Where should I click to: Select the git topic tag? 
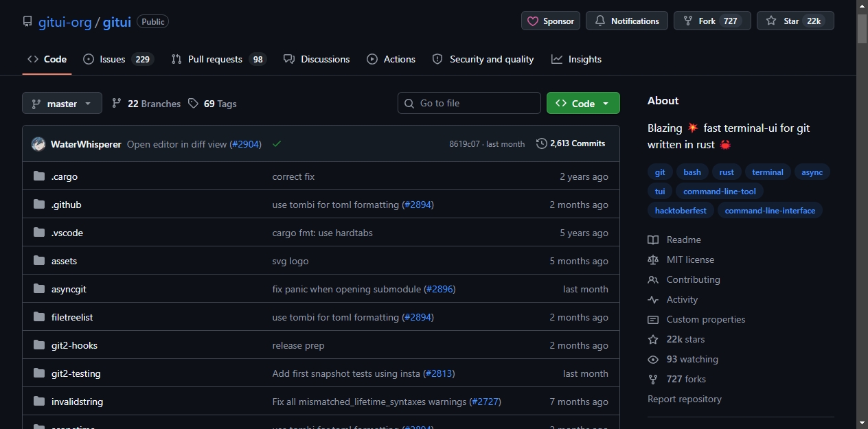pos(660,172)
